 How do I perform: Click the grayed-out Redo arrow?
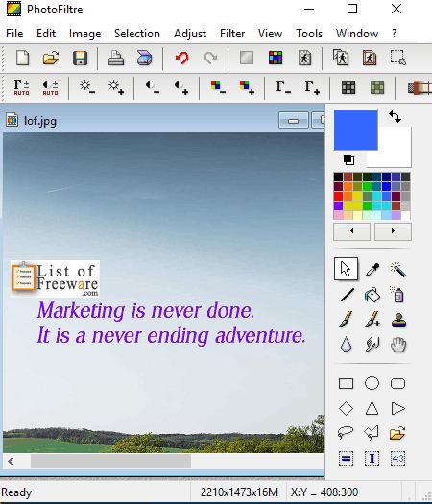210,59
